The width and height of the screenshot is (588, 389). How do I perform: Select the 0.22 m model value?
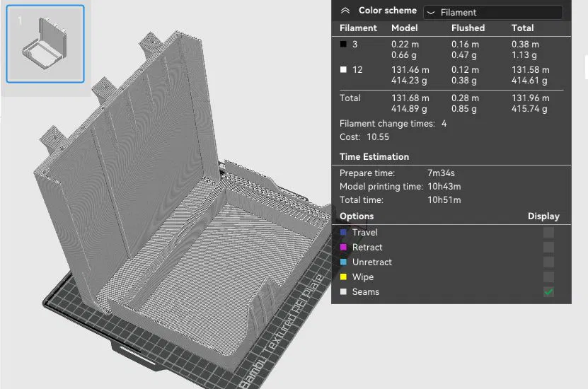tap(405, 45)
